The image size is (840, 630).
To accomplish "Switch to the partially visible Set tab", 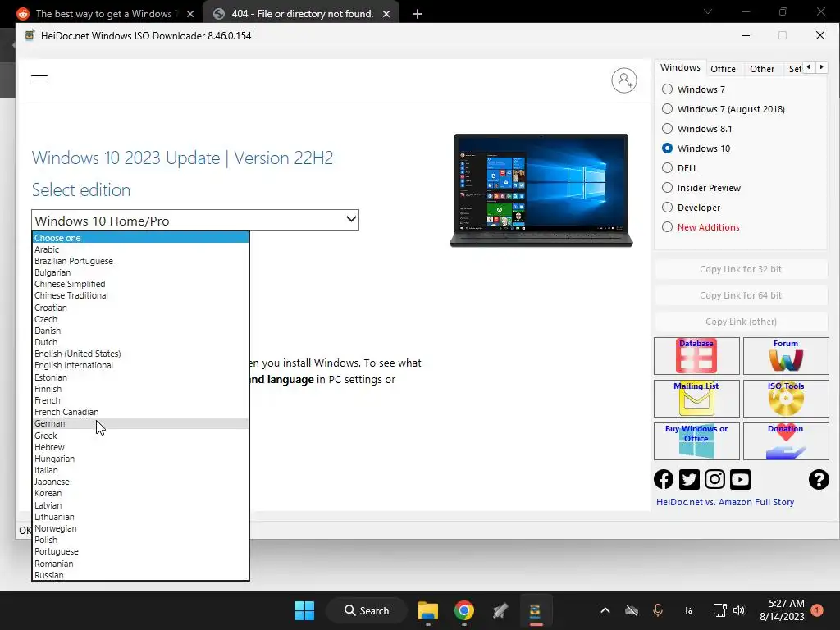I will coord(794,69).
